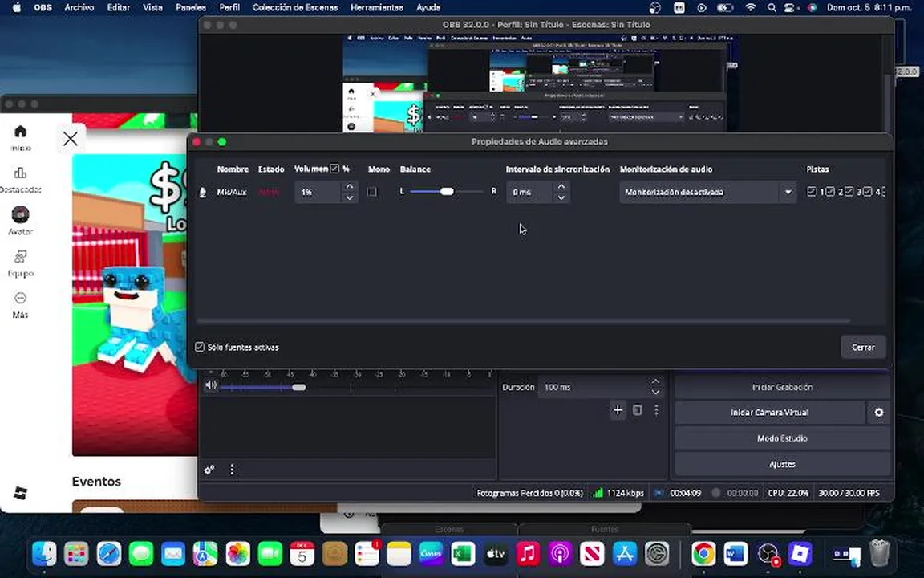The image size is (924, 578).
Task: Uncheck Sólo fuentes activas
Action: click(200, 347)
